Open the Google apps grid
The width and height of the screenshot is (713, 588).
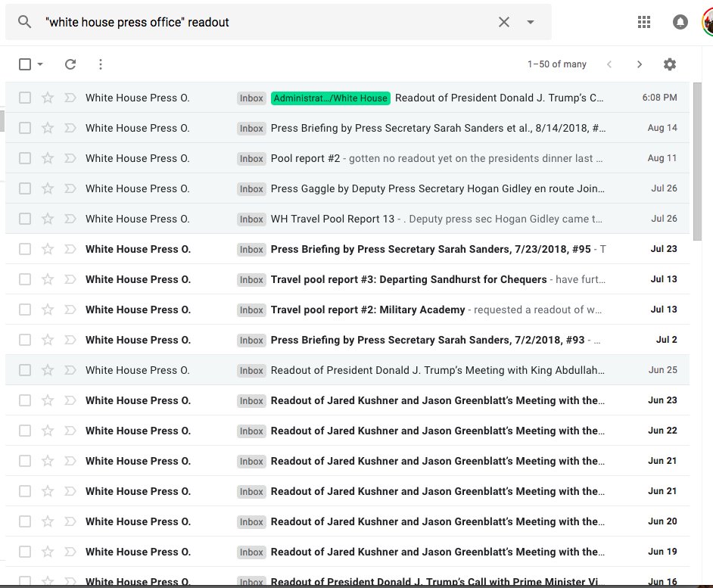tap(644, 22)
